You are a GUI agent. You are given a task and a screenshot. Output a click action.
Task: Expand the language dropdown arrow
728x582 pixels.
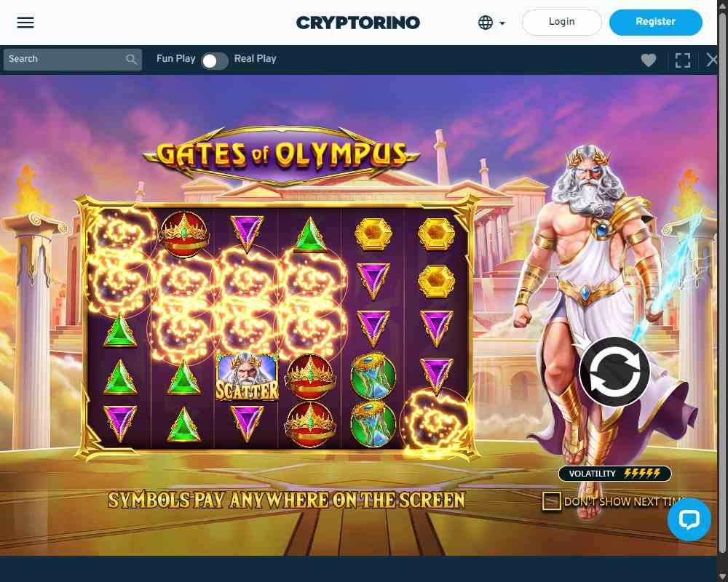[x=502, y=23]
